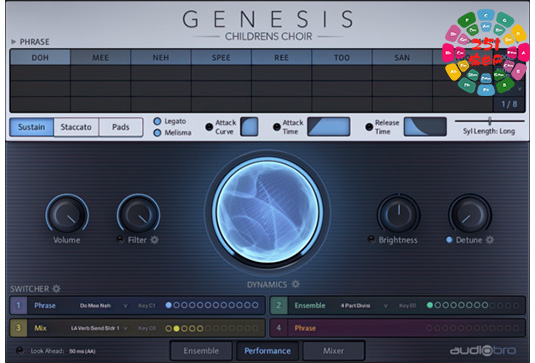
Task: Open the Dynamics settings gear
Action: 295,284
